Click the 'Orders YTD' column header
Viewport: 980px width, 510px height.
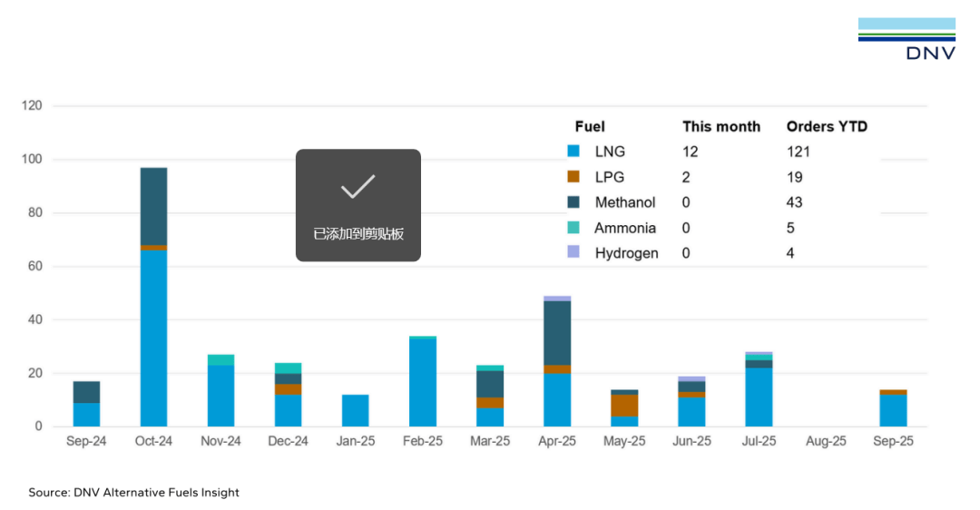[827, 126]
